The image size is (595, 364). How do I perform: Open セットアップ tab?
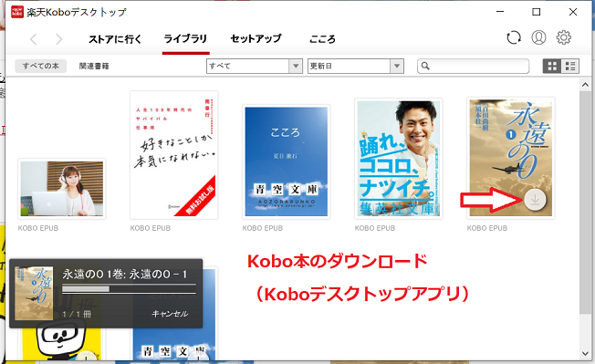coord(256,38)
